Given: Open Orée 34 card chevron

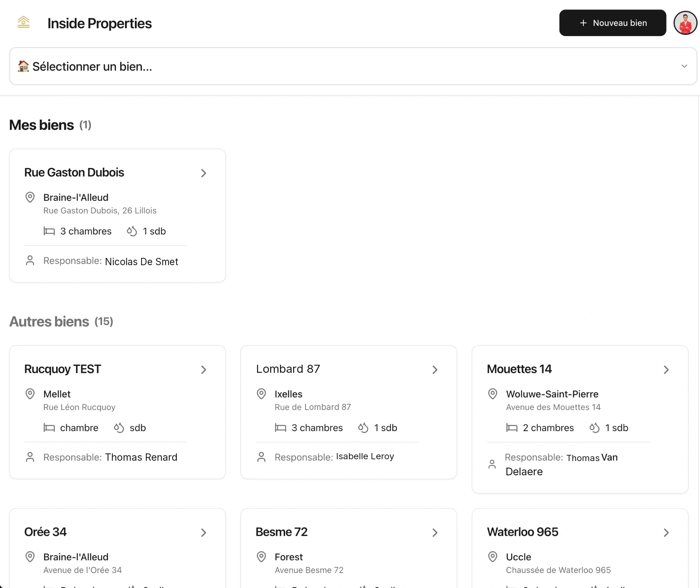Looking at the screenshot, I should (x=203, y=533).
